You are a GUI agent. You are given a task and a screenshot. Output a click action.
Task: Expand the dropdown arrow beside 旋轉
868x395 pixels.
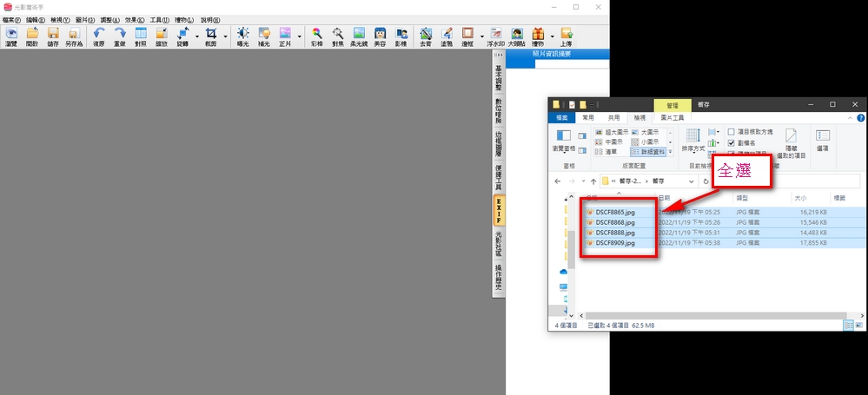pos(196,36)
